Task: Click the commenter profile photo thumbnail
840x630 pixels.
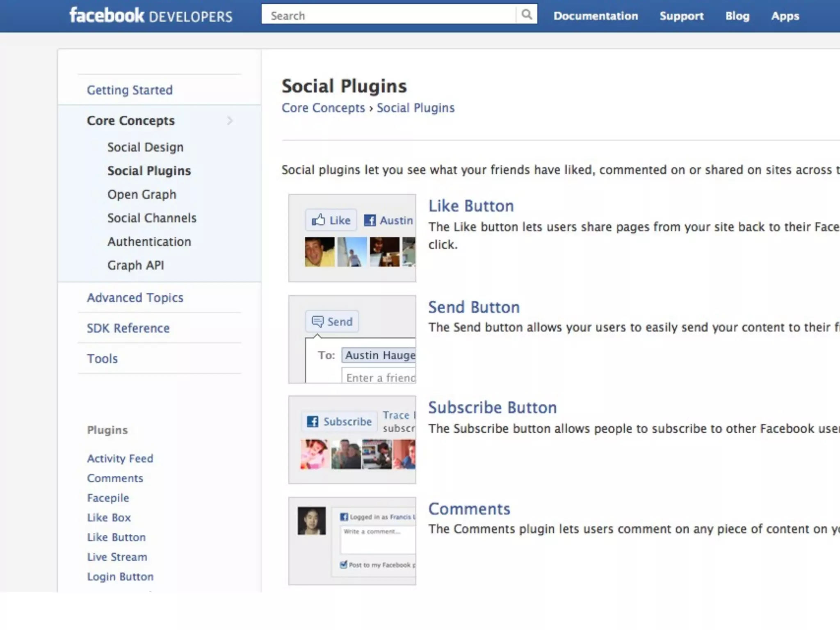Action: pyautogui.click(x=312, y=521)
